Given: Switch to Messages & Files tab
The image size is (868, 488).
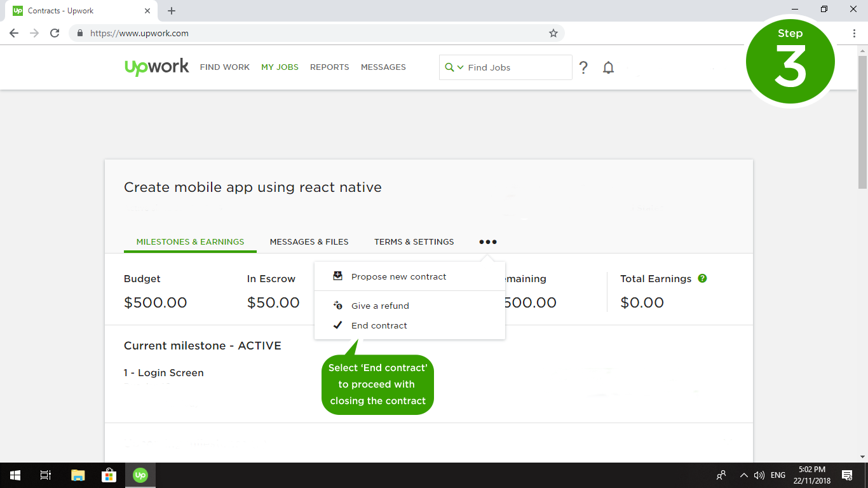Looking at the screenshot, I should tap(309, 241).
